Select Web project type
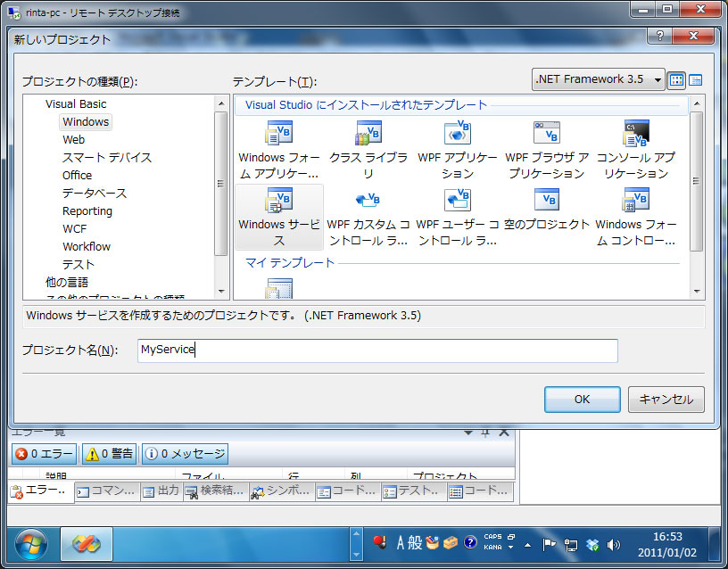The width and height of the screenshot is (728, 569). [x=73, y=140]
